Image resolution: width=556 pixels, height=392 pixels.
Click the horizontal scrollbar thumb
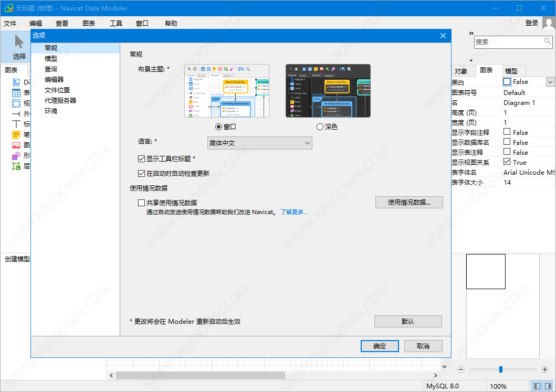click(201, 375)
